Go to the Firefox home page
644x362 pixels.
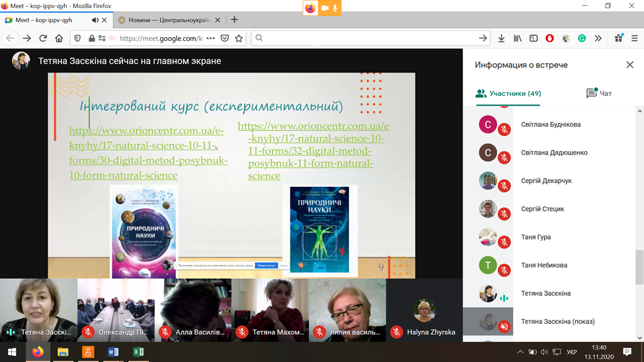59,38
